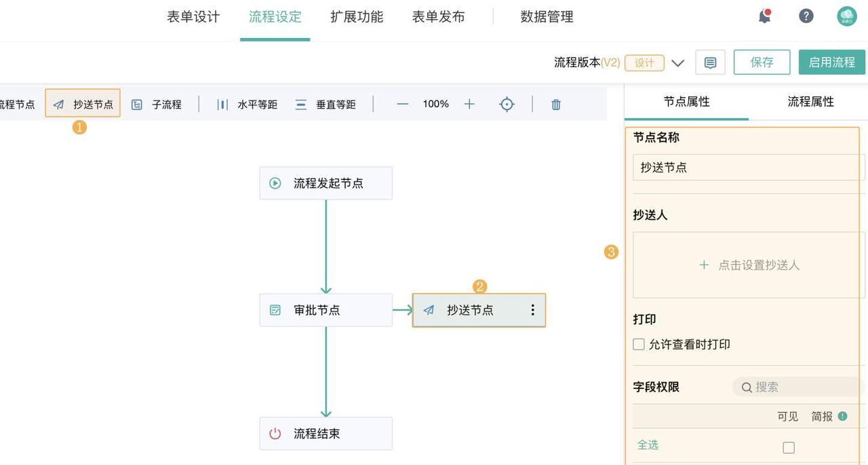Viewport: 868px width, 465px height.
Task: Apply 垂直等距 vertical spacing
Action: (x=325, y=105)
